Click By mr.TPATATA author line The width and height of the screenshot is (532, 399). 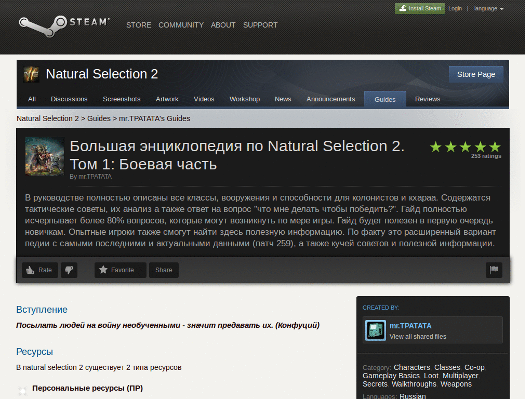tap(90, 177)
